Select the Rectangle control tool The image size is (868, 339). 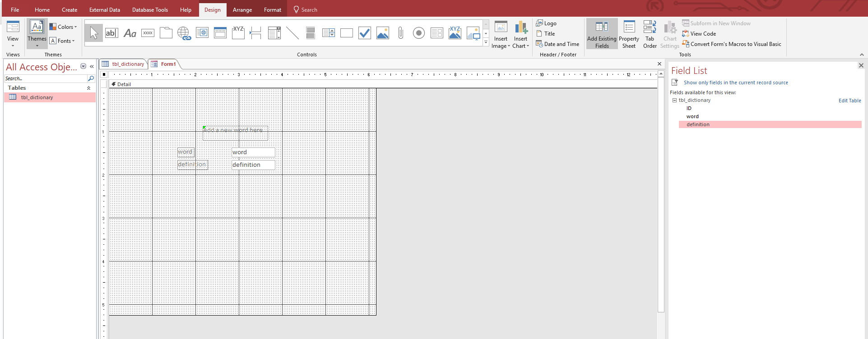click(x=347, y=33)
